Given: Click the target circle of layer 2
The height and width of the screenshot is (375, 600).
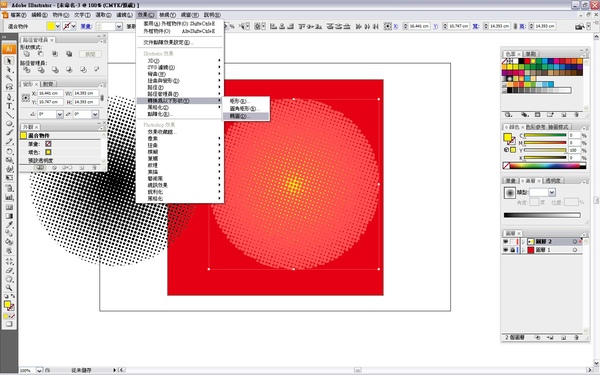Looking at the screenshot, I should pos(575,242).
